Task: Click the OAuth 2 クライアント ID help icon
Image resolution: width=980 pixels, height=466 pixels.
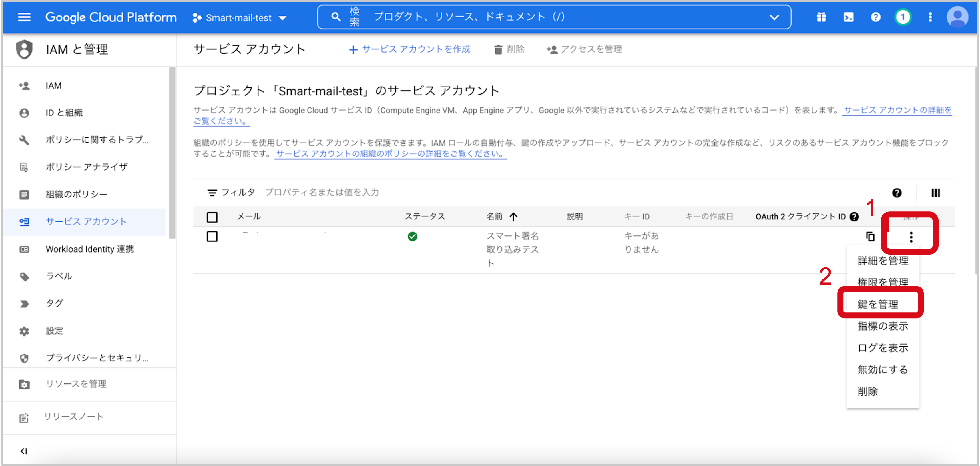Action: (854, 217)
